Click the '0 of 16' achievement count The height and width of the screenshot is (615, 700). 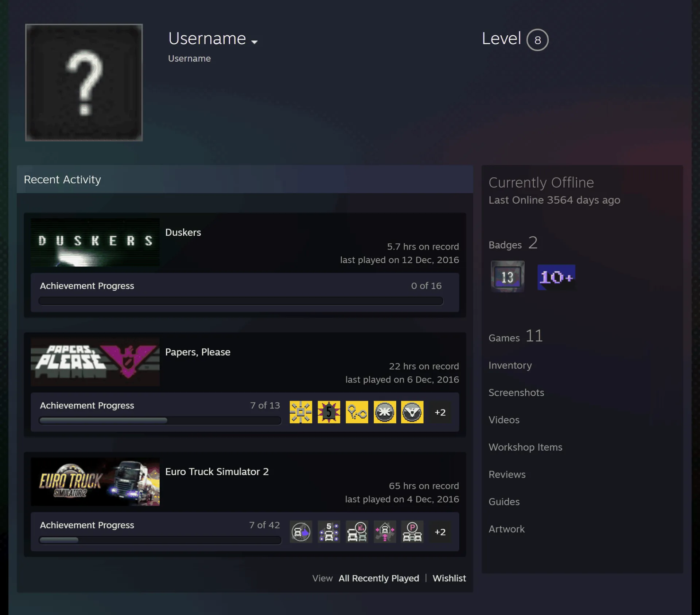point(426,286)
